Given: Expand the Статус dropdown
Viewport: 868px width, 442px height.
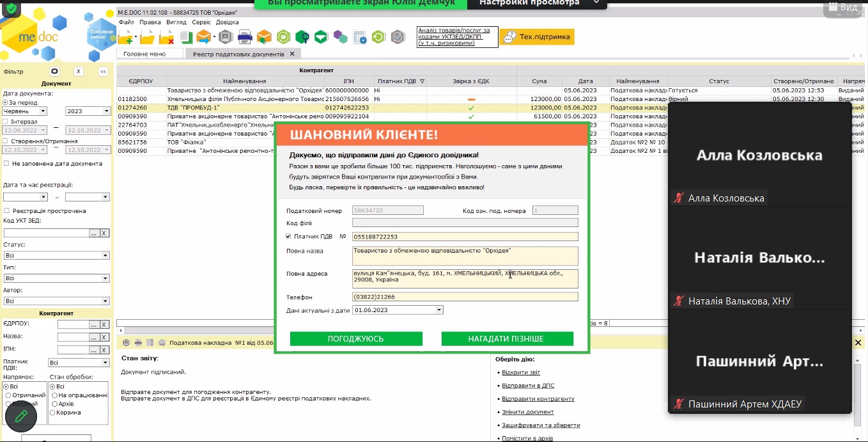Looking at the screenshot, I should [105, 256].
